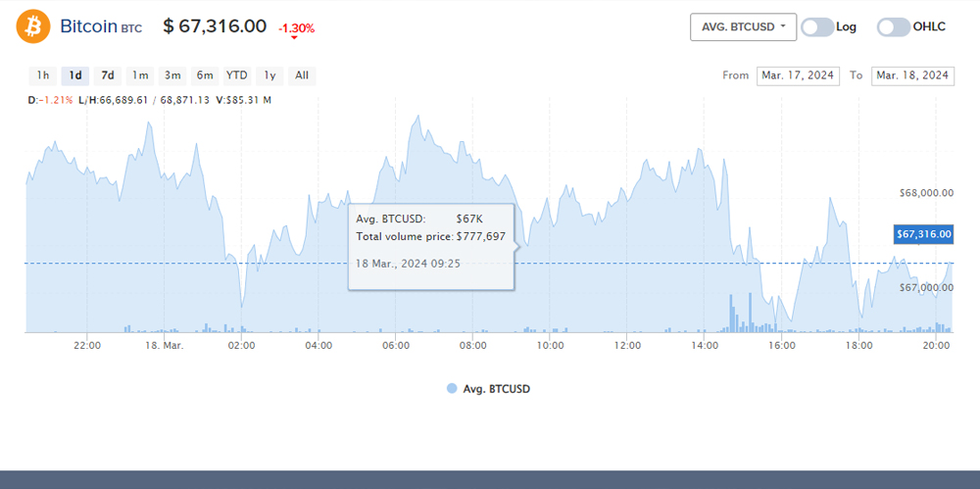The width and height of the screenshot is (980, 489).
Task: Enable the OHLC chart toggle
Action: 893,27
